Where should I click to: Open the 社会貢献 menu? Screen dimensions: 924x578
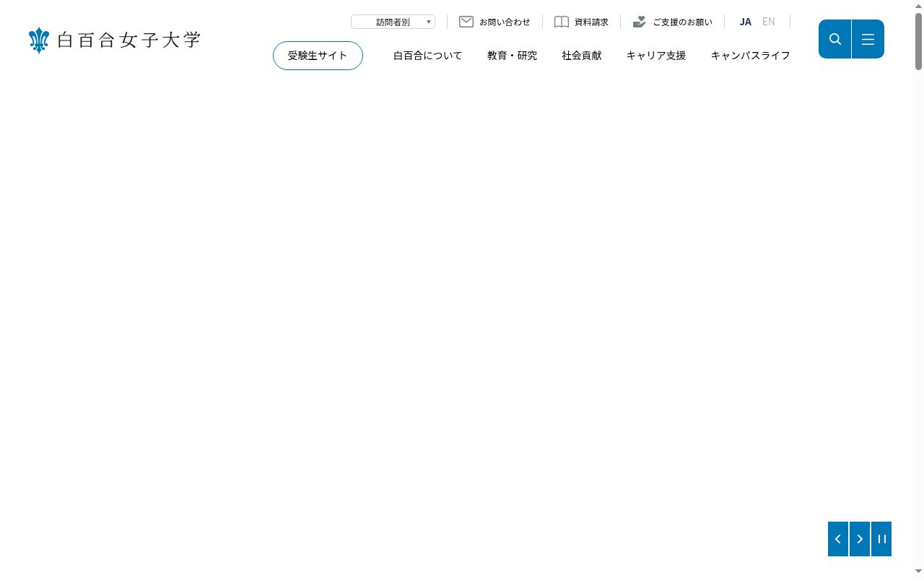(582, 56)
